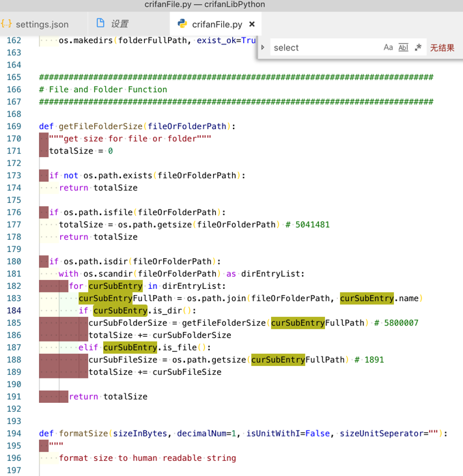Toggle Match Case in find widget
463x476 pixels.
[x=388, y=47]
